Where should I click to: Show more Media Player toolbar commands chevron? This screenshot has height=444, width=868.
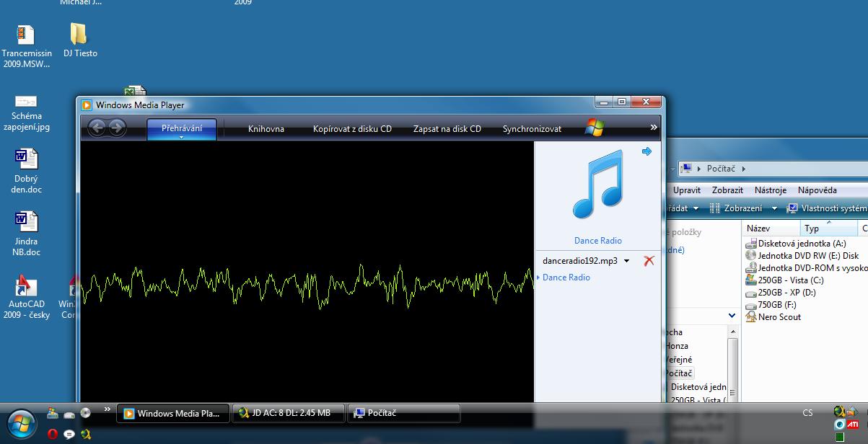click(x=654, y=128)
